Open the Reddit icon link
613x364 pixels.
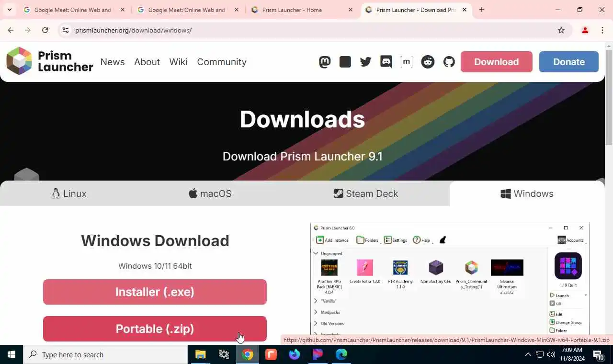[428, 62]
